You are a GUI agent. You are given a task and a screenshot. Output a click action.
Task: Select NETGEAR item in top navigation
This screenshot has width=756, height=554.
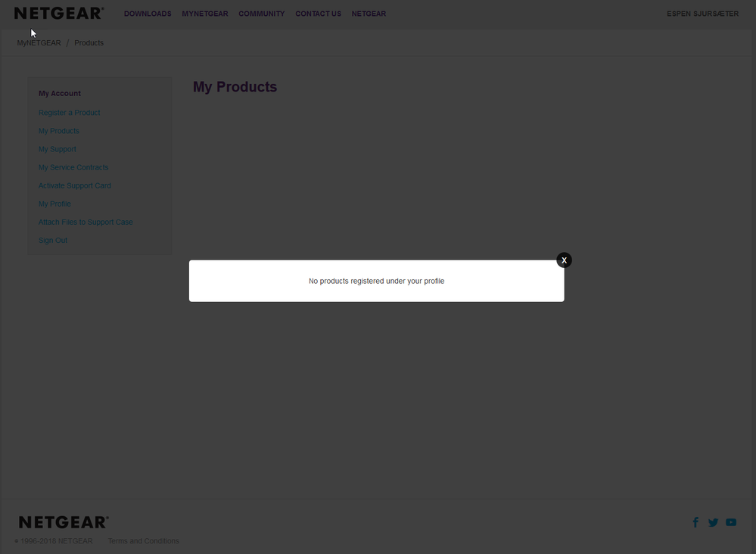coord(369,14)
